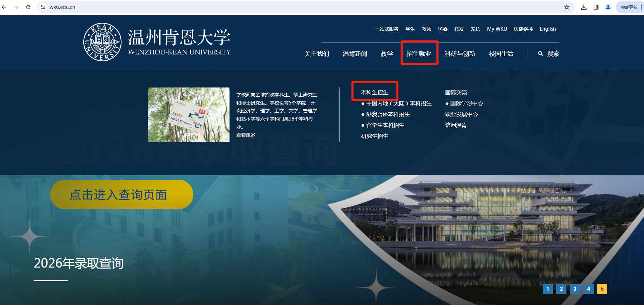Open 关于我们 main menu

(317, 54)
